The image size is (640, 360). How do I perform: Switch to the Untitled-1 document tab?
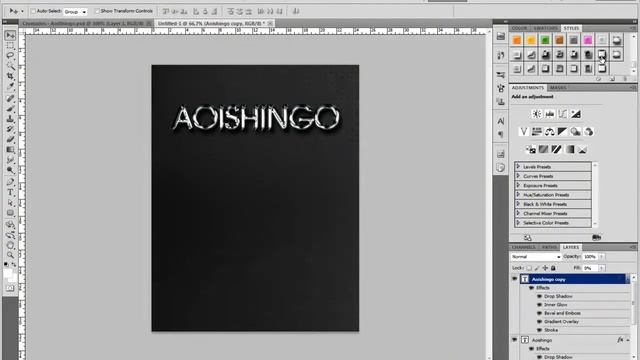[215, 24]
